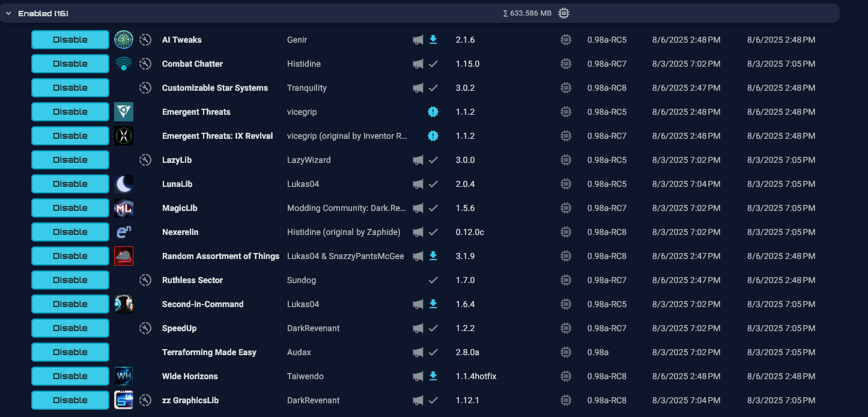This screenshot has width=868, height=417.
Task: Click the up-to-date checkmark for MagicLib
Action: pos(433,208)
